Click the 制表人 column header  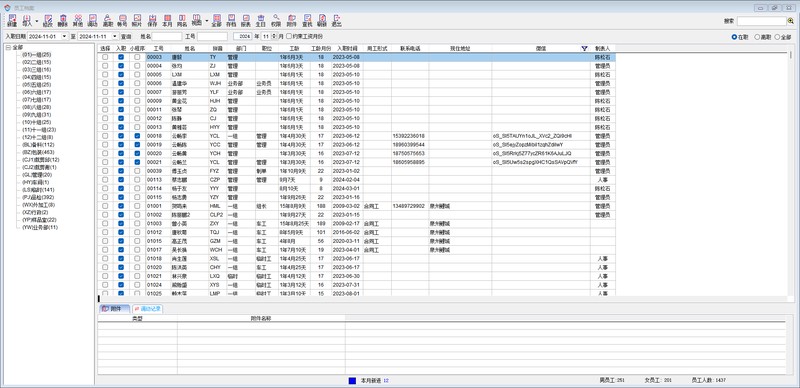click(x=603, y=48)
